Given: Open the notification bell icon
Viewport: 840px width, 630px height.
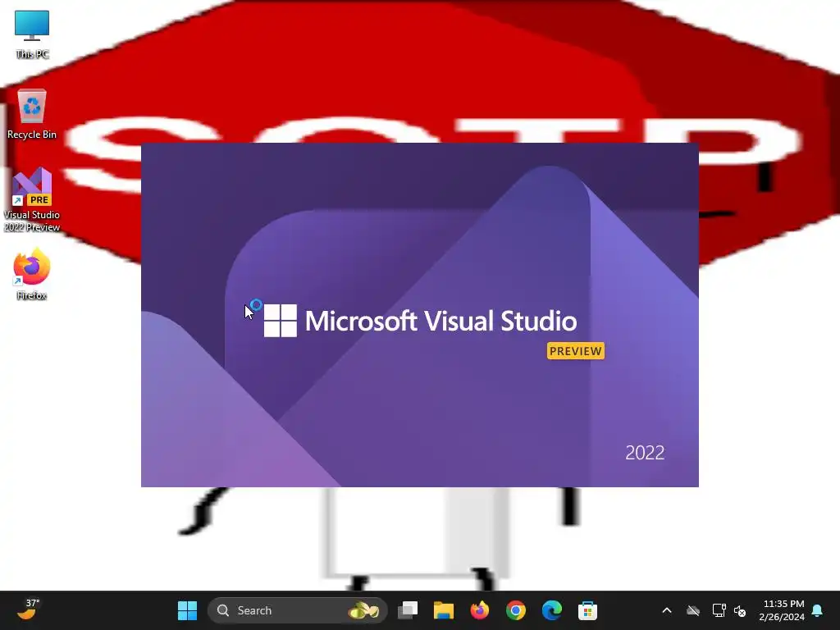Looking at the screenshot, I should click(x=818, y=610).
